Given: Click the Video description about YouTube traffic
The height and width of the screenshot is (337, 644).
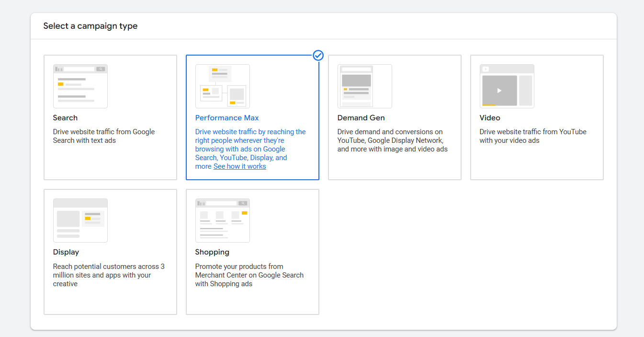Looking at the screenshot, I should [533, 136].
